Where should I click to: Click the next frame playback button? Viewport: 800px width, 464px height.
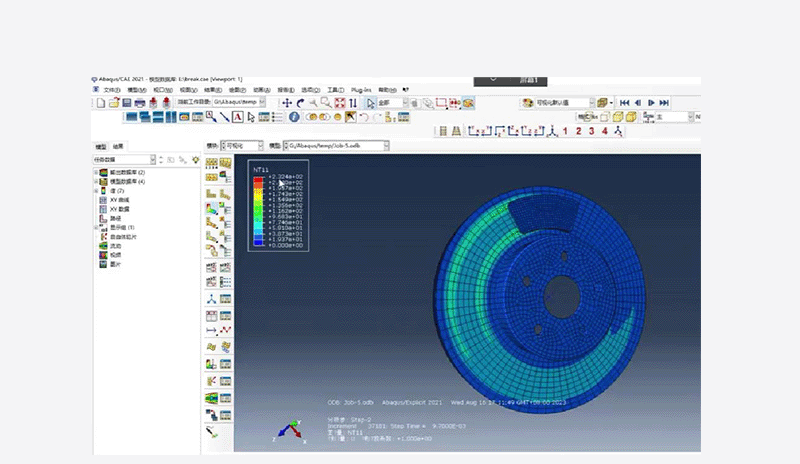(x=650, y=102)
